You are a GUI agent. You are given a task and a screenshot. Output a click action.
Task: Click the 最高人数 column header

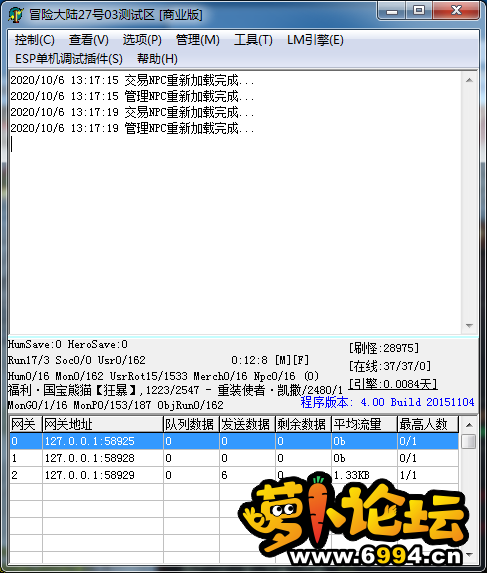pyautogui.click(x=428, y=424)
